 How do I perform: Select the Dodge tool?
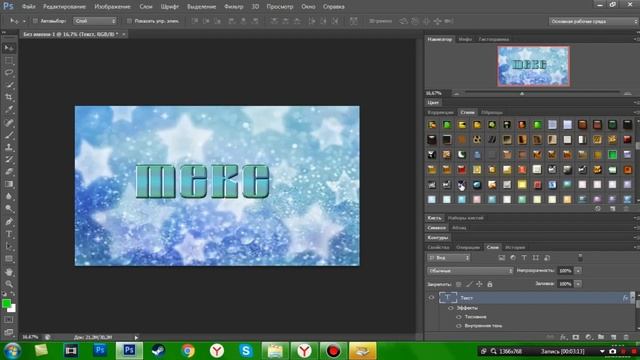coord(9,209)
